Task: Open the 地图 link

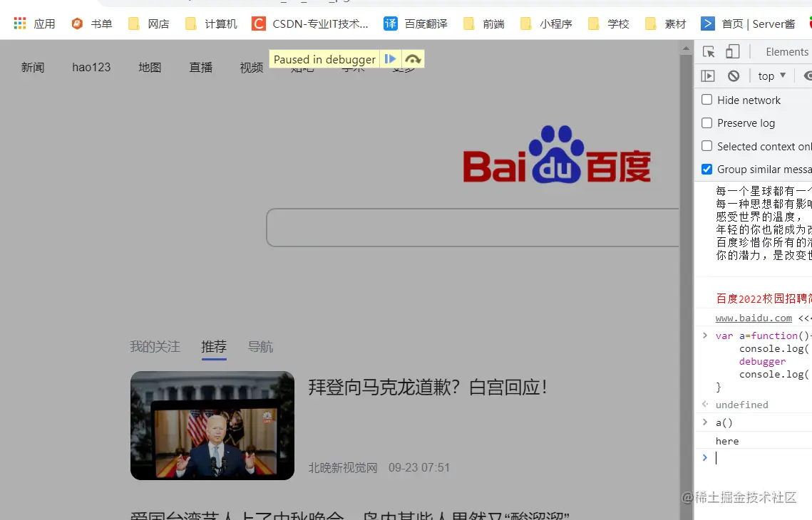Action: click(150, 67)
